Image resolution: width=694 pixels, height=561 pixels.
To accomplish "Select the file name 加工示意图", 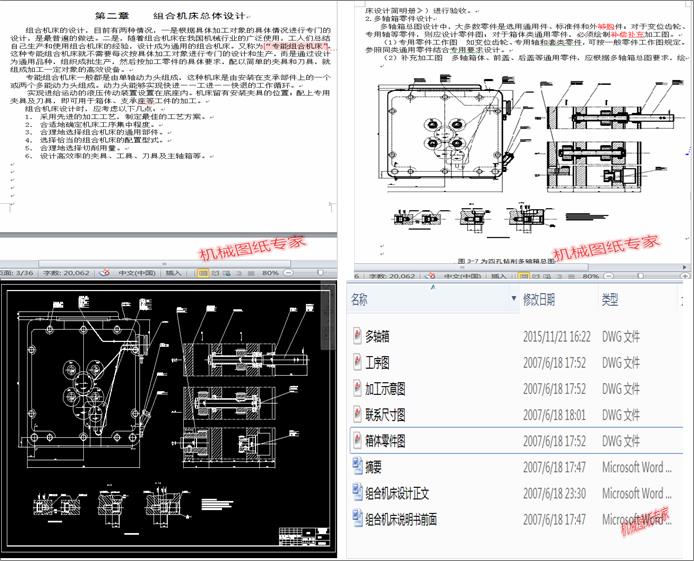I will pyautogui.click(x=386, y=389).
